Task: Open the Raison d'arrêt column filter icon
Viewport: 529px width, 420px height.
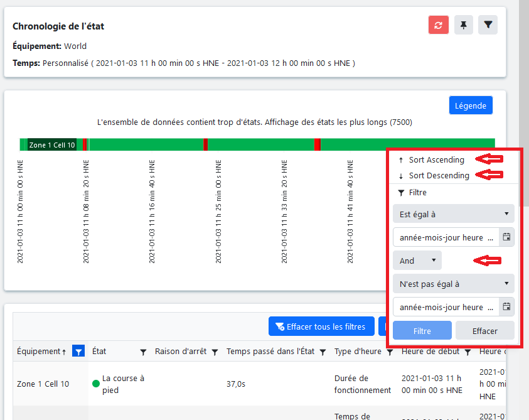Action: pos(215,352)
